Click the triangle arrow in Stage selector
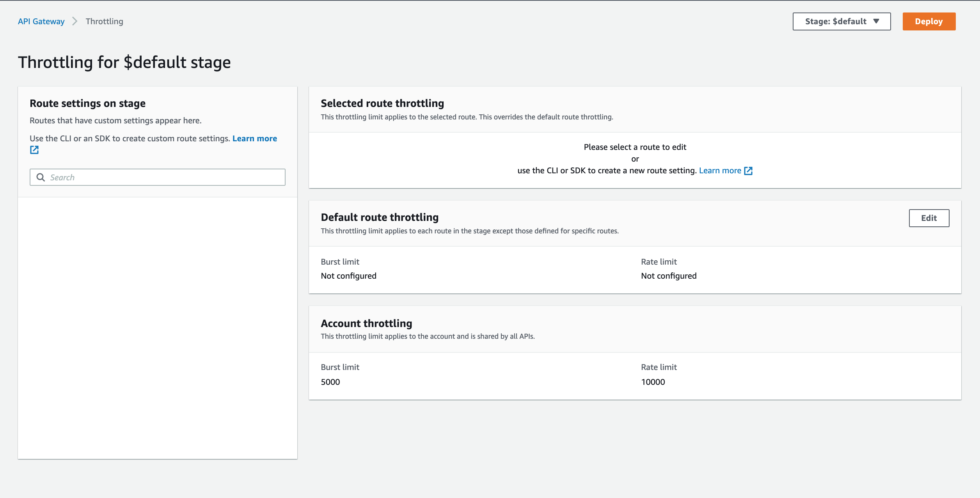Viewport: 980px width, 498px height. [x=876, y=21]
